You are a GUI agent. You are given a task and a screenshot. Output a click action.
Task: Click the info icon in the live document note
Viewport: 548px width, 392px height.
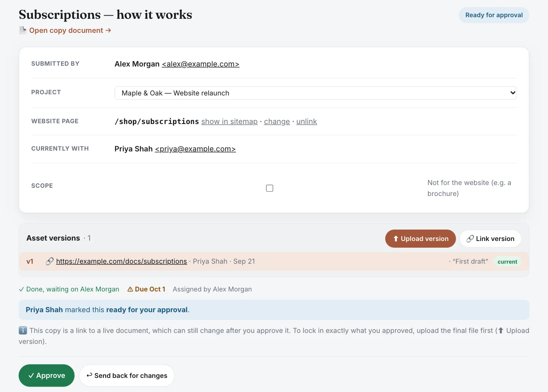pos(23,331)
